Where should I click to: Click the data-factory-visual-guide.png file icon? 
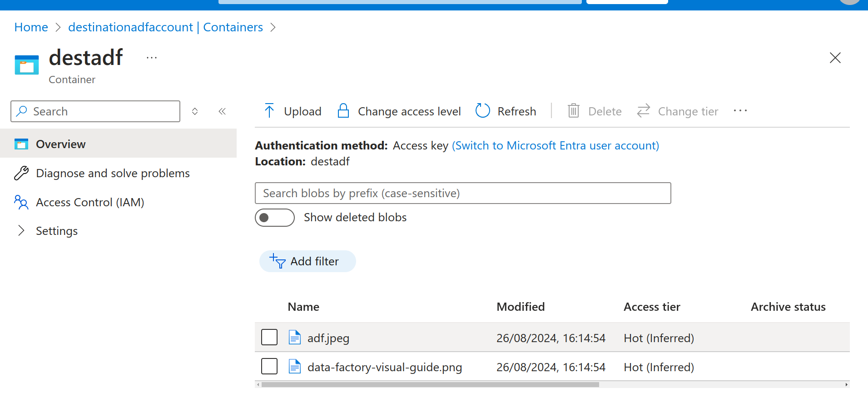(295, 367)
